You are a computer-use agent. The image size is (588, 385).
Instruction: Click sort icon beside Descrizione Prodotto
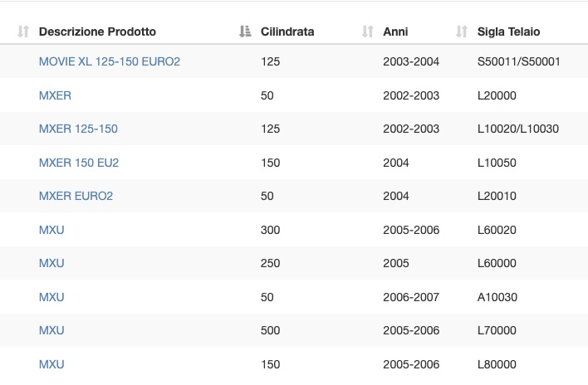[x=23, y=32]
